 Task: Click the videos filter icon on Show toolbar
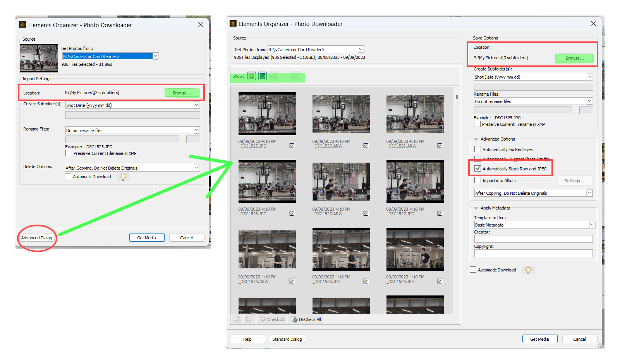pyautogui.click(x=262, y=76)
